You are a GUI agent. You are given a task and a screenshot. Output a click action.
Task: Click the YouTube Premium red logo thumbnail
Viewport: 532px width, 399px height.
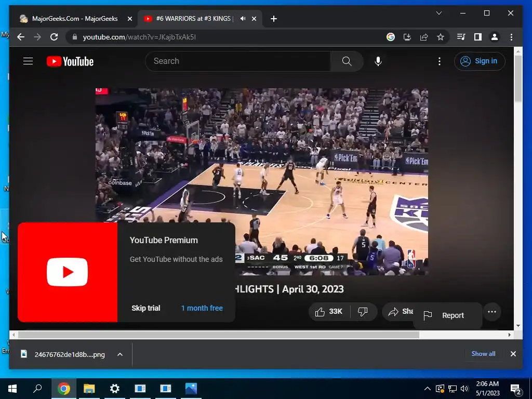tap(68, 272)
